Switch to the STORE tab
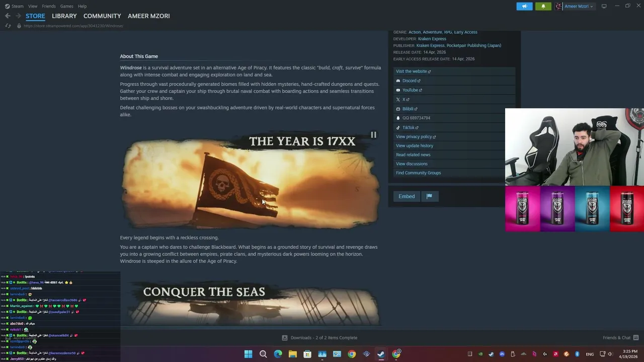644x362 pixels. (35, 16)
